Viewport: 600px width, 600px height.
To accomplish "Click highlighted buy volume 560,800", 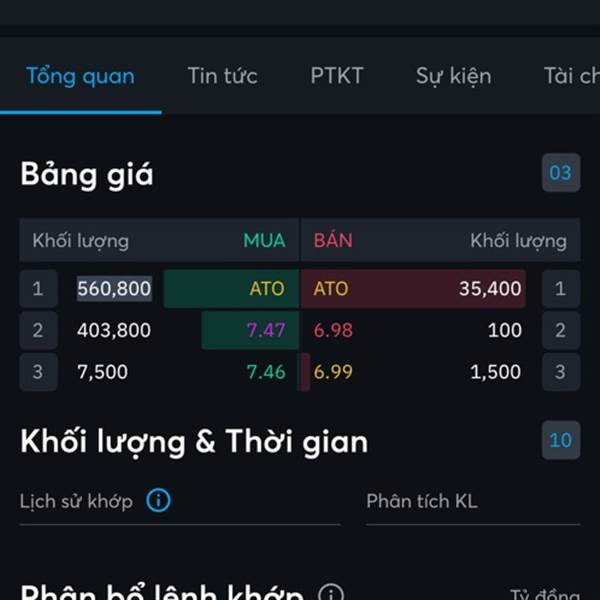I will tap(114, 289).
